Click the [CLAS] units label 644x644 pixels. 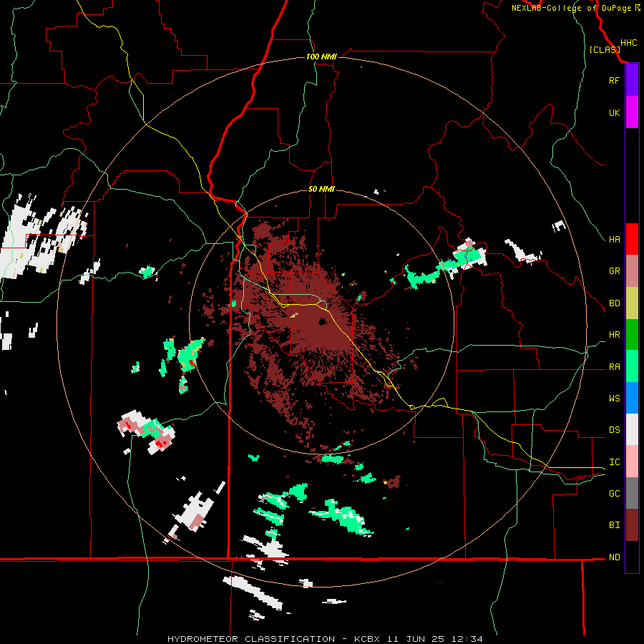tap(605, 50)
